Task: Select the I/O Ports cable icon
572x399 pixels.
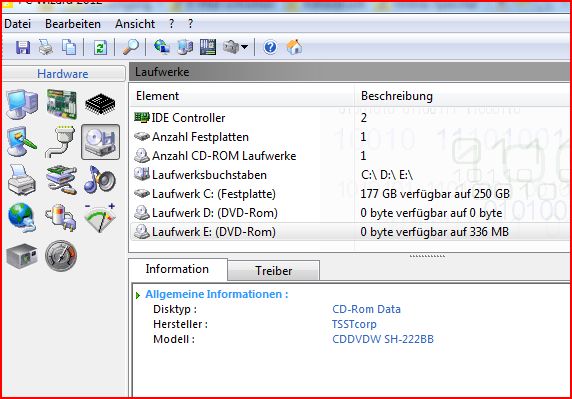Action: pos(61,142)
